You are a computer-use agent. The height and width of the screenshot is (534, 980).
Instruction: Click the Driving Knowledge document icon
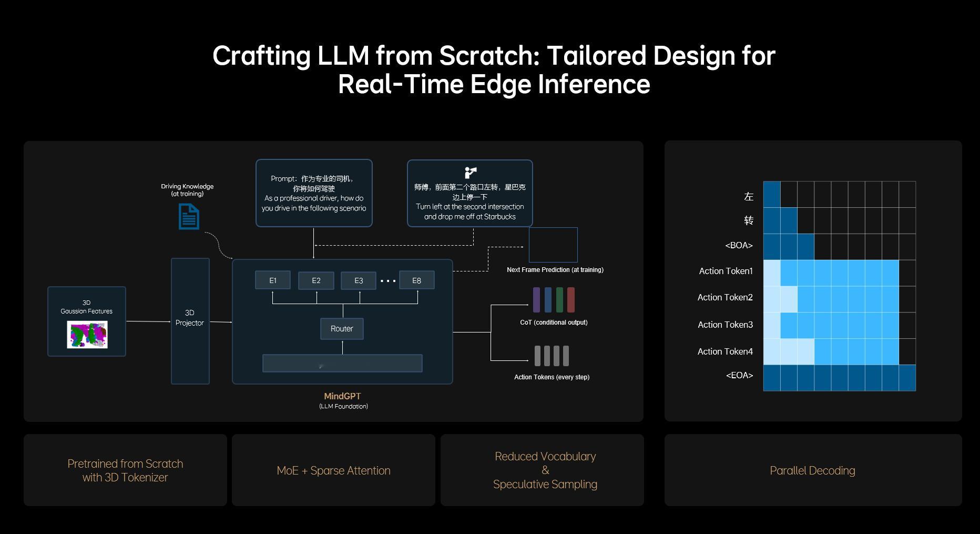pos(189,217)
